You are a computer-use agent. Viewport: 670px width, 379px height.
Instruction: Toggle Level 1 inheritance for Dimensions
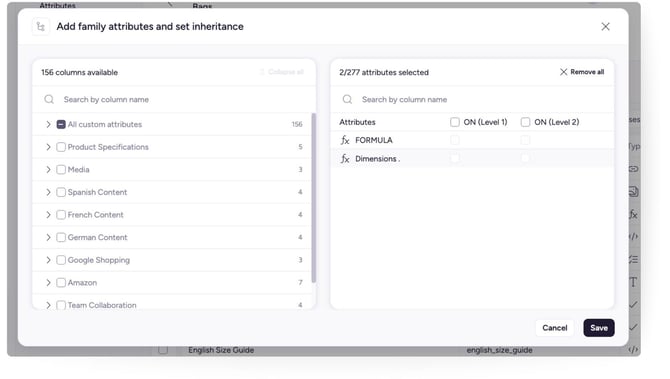(455, 159)
